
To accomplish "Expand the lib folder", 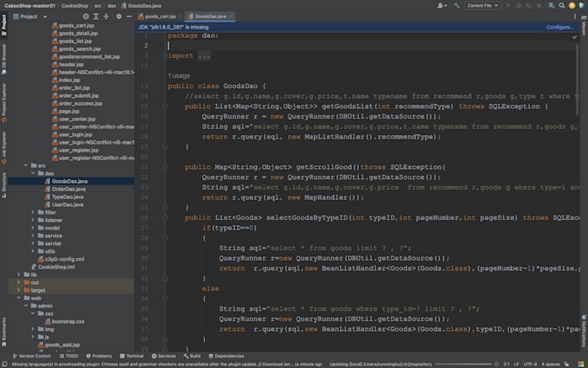I will click(19, 274).
